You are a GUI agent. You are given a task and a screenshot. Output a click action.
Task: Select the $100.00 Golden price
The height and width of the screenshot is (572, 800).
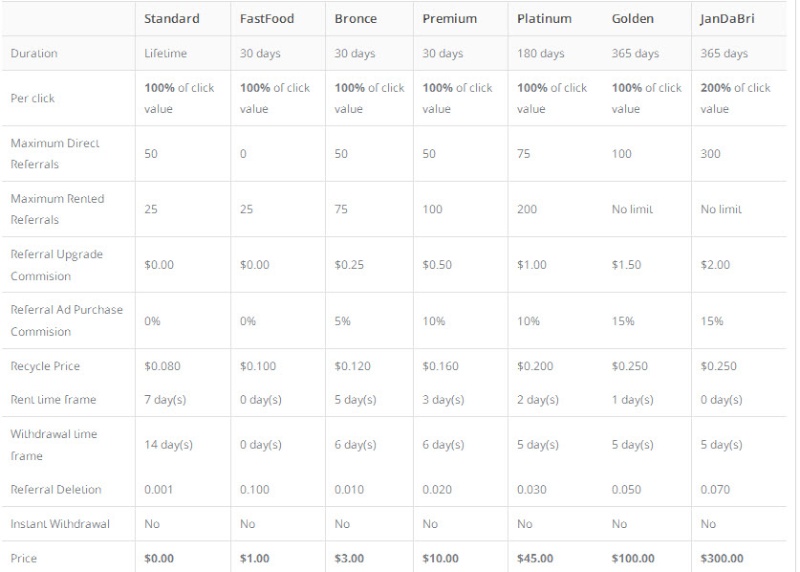point(633,558)
